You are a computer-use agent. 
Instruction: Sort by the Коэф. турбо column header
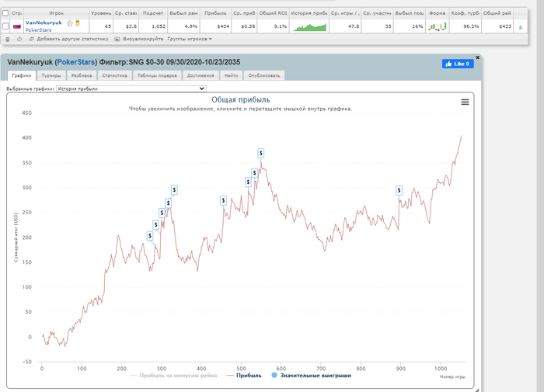click(x=466, y=13)
